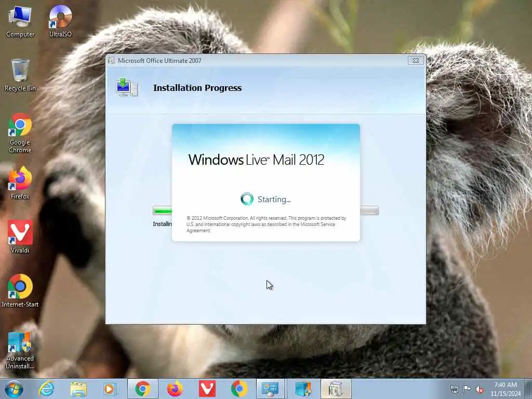
Task: Open the UltraISO desktop shortcut
Action: [60, 21]
